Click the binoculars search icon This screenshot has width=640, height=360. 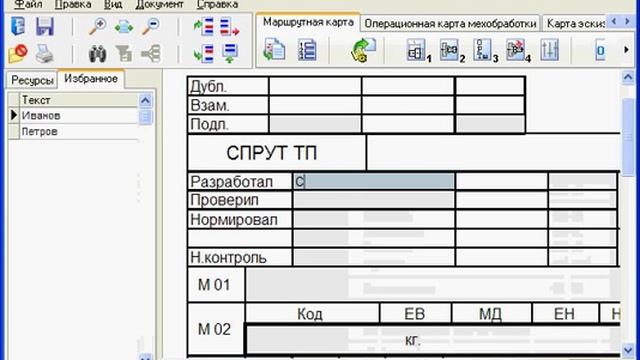click(98, 53)
